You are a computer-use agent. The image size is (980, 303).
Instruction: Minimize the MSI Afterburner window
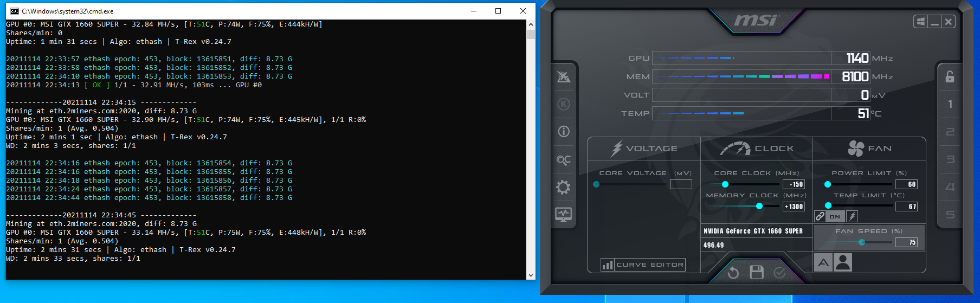tap(934, 22)
